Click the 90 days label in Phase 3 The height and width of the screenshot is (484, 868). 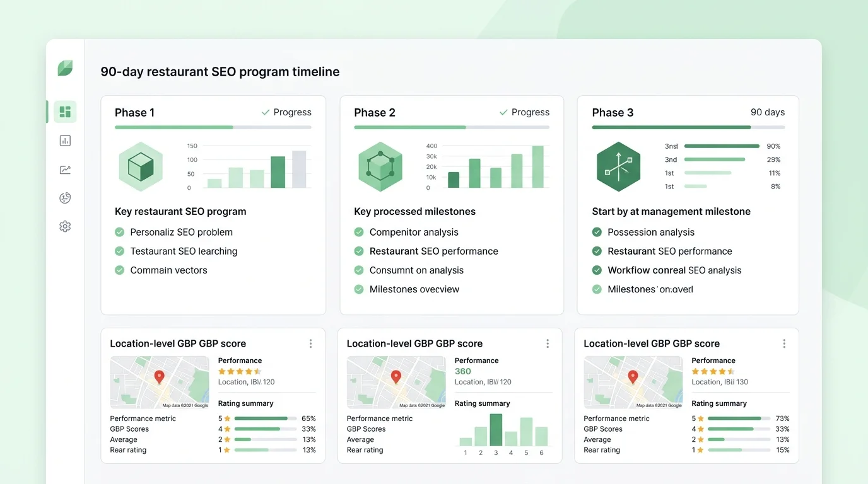point(768,112)
